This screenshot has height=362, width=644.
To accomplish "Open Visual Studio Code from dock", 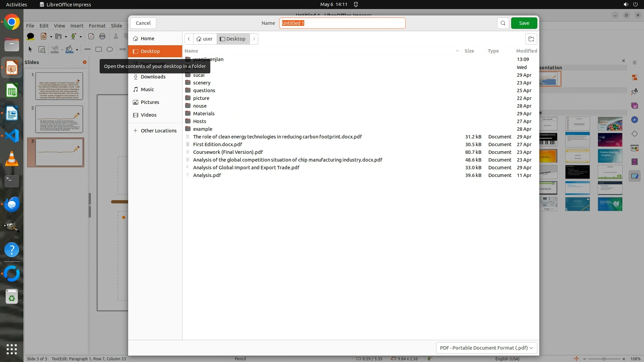I will (12, 136).
